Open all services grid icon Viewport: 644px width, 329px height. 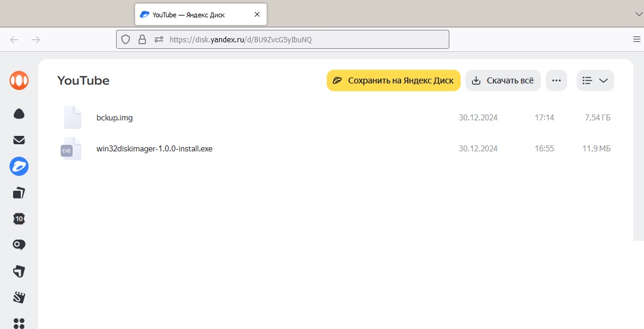point(19,322)
